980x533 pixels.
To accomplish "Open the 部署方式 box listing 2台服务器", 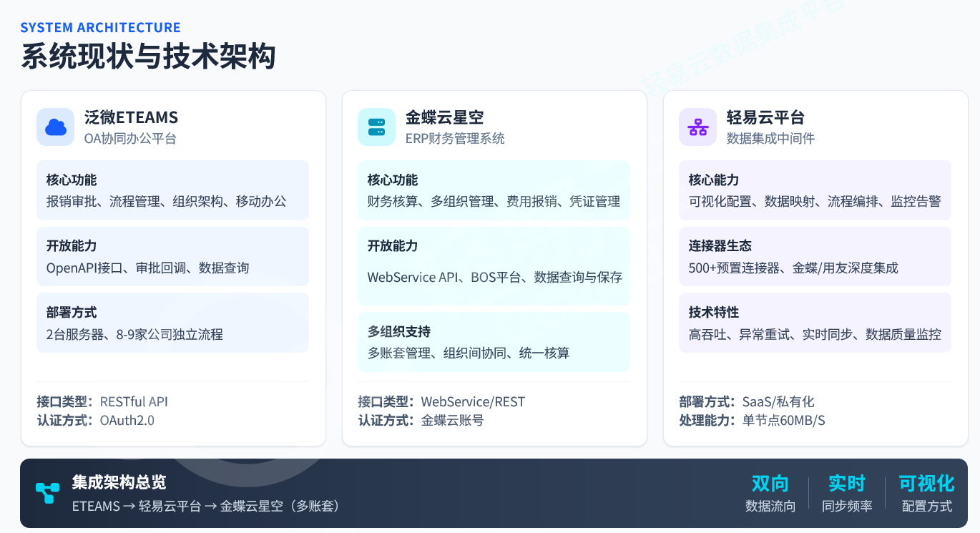I will [x=172, y=323].
